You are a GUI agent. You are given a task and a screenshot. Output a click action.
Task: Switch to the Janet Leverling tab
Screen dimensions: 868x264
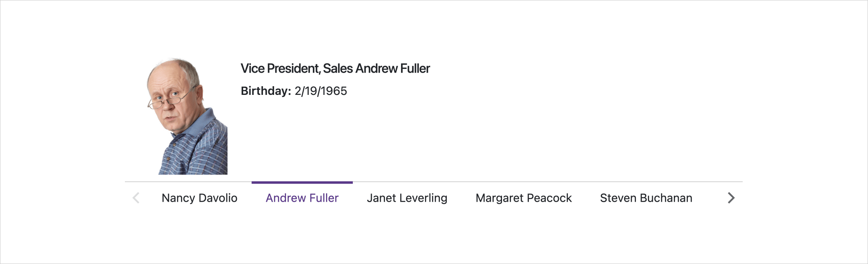pos(407,198)
